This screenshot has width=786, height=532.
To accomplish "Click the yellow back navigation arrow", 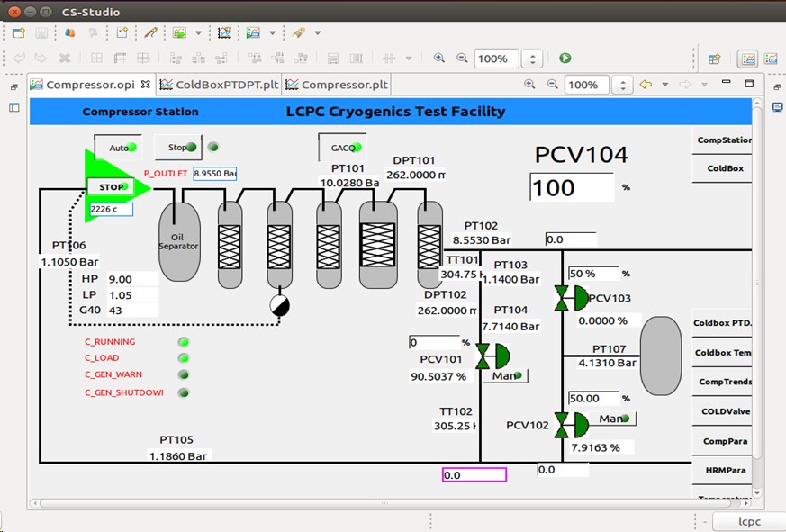I will tap(646, 85).
